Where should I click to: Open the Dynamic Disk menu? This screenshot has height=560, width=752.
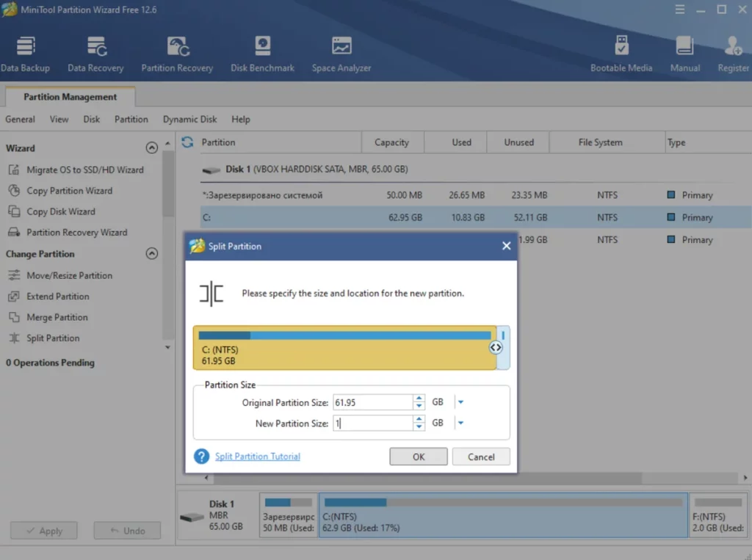[x=189, y=119]
